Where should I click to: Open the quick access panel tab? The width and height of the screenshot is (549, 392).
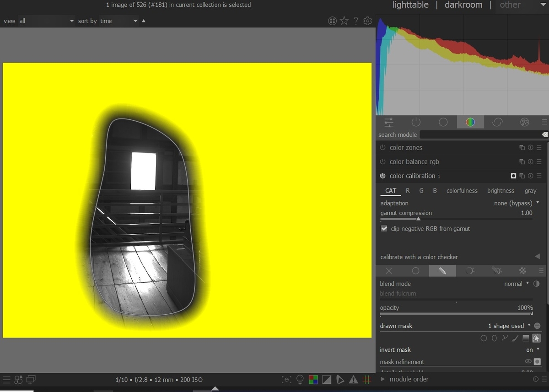pyautogui.click(x=388, y=122)
